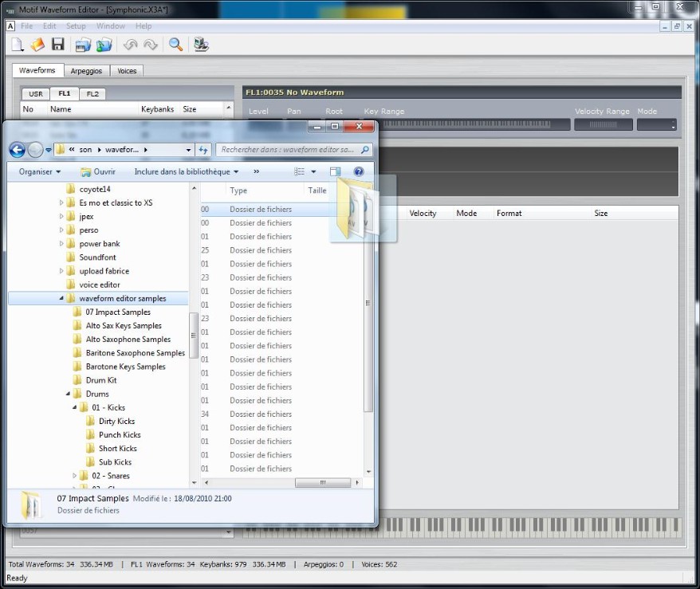The width and height of the screenshot is (700, 589).
Task: Expand the perso folder node
Action: click(x=61, y=230)
